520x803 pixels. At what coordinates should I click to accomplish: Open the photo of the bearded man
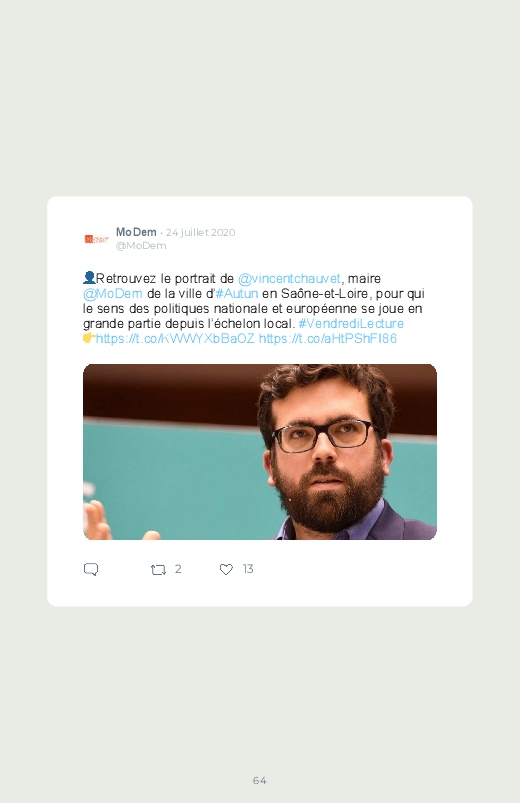(260, 452)
